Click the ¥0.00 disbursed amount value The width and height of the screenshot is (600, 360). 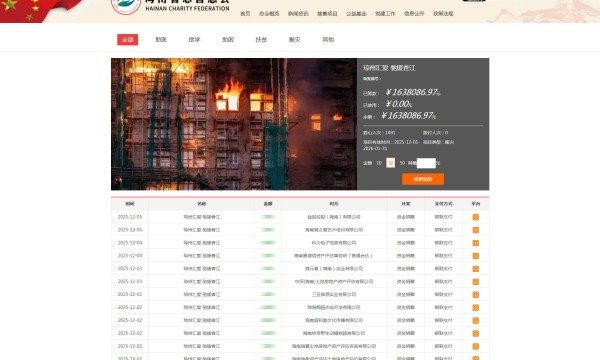click(398, 104)
